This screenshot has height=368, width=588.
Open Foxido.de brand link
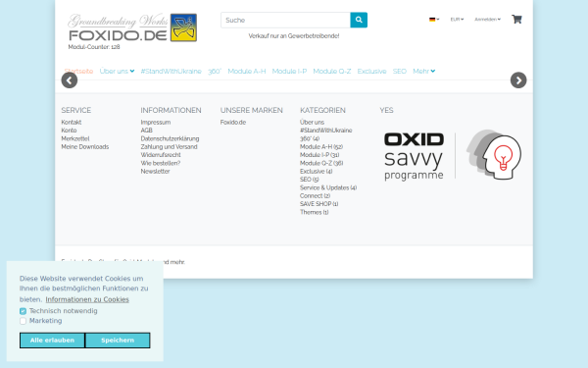pos(233,122)
